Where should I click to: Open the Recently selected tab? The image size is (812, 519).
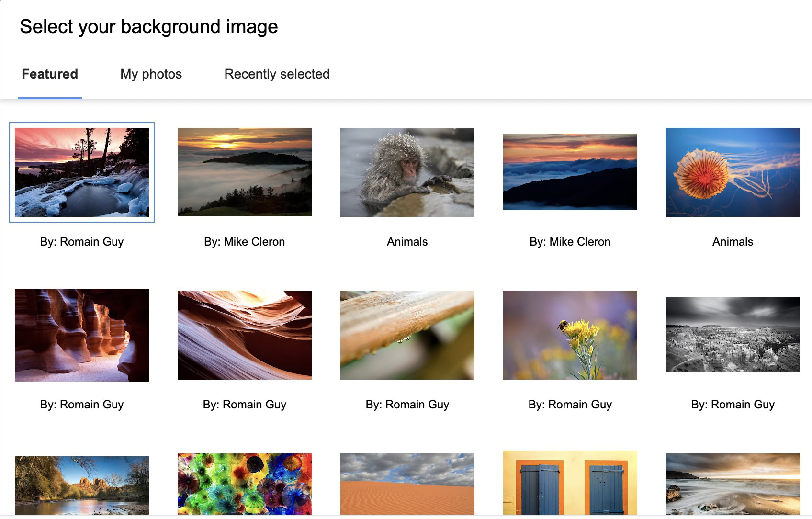276,74
